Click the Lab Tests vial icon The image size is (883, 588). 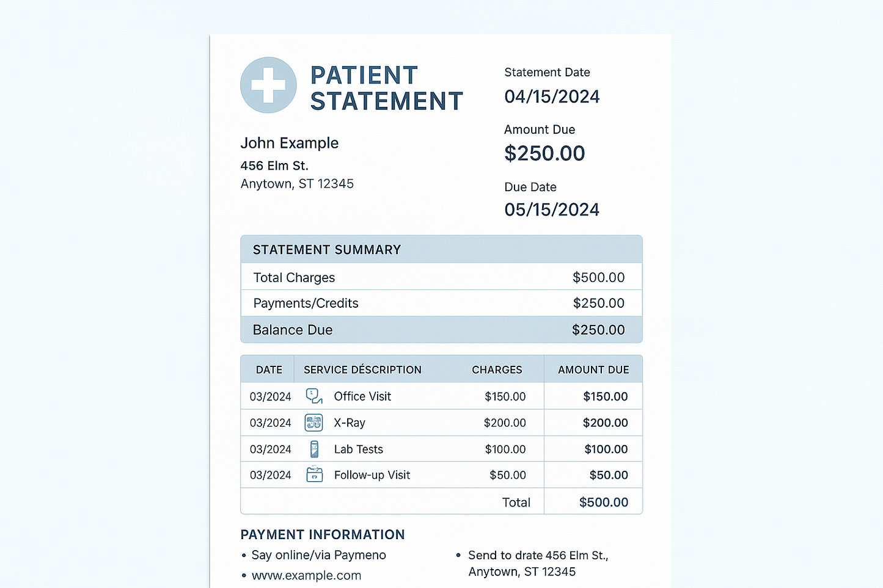pyautogui.click(x=314, y=449)
